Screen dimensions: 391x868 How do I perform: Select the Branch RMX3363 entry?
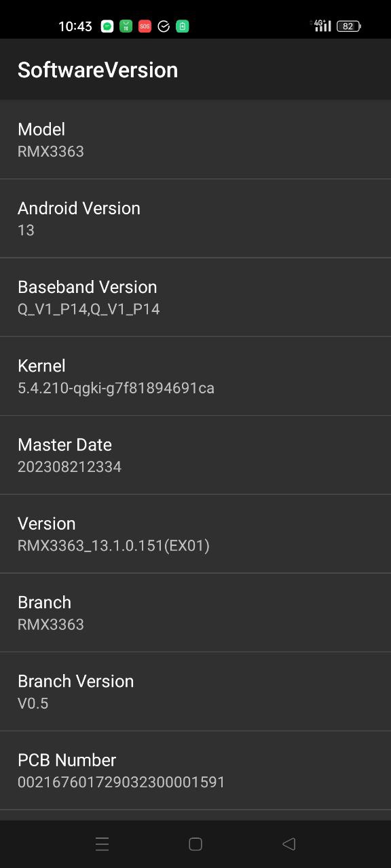195,612
